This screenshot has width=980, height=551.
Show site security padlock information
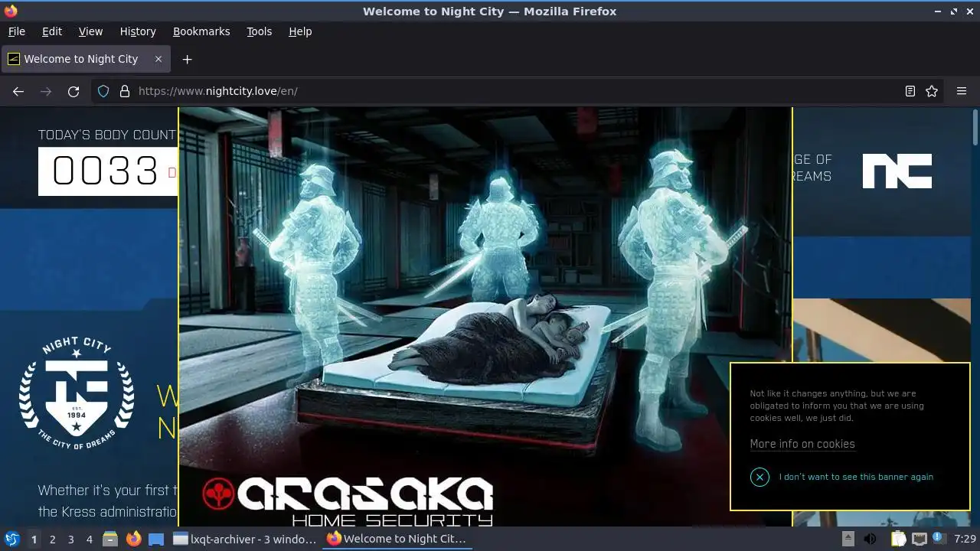(125, 91)
